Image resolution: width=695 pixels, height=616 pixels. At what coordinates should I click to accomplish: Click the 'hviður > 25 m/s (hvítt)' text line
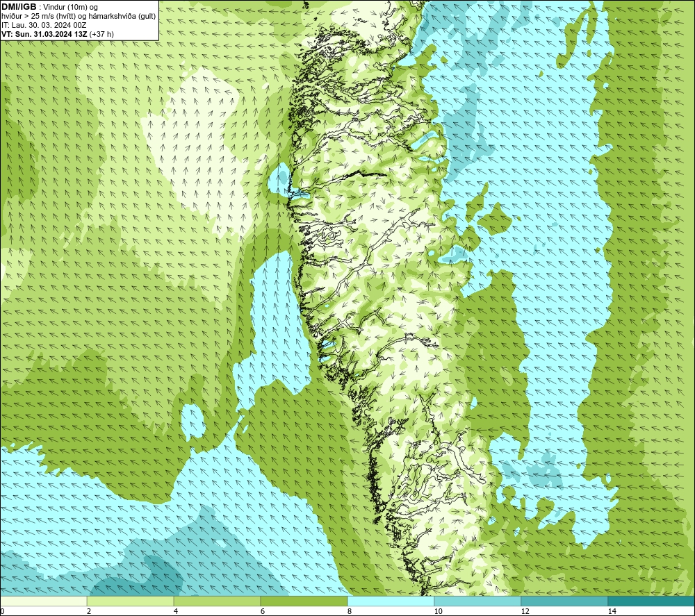38,17
